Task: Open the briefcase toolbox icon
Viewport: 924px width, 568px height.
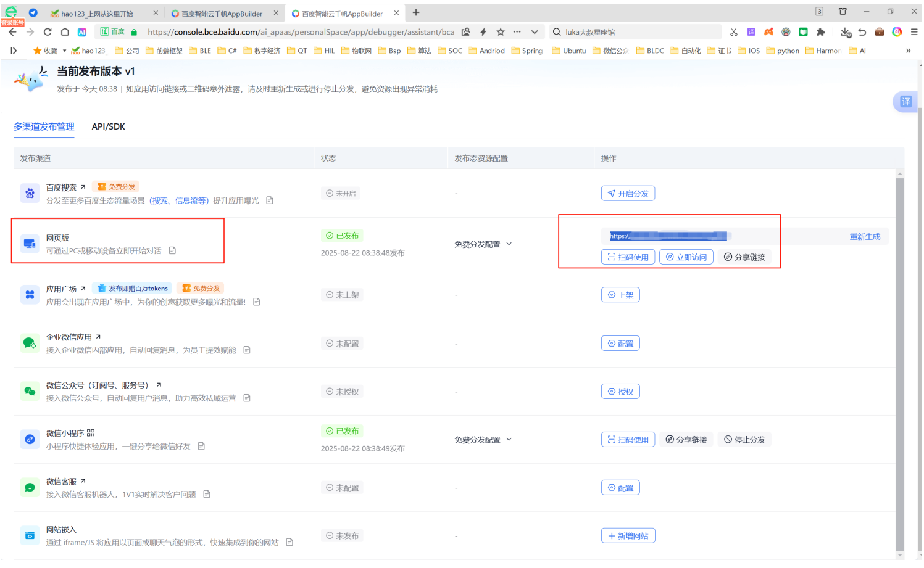Action: [x=880, y=32]
